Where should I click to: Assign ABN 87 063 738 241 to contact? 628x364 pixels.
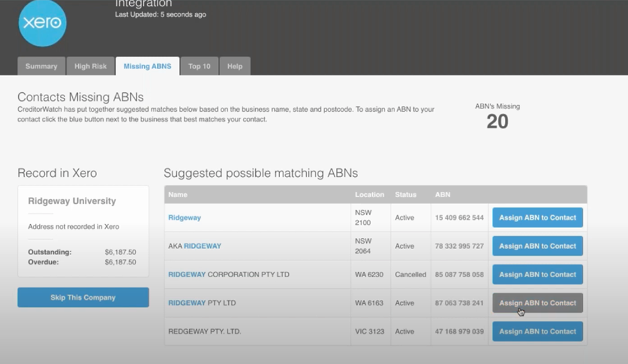(538, 303)
